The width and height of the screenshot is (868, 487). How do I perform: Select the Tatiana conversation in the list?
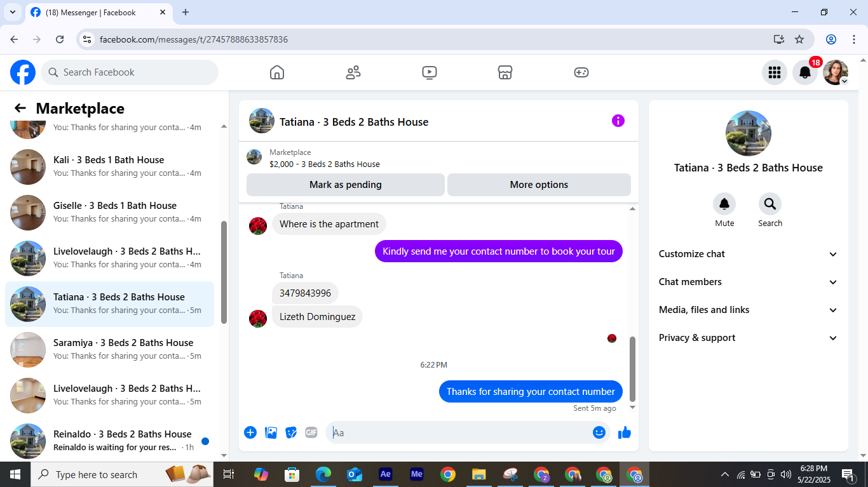(109, 304)
